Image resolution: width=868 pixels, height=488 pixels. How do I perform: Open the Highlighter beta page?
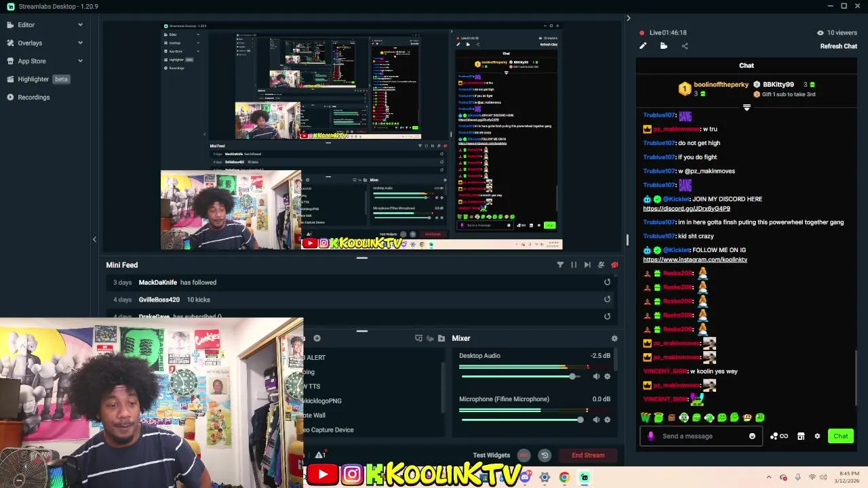(x=38, y=79)
